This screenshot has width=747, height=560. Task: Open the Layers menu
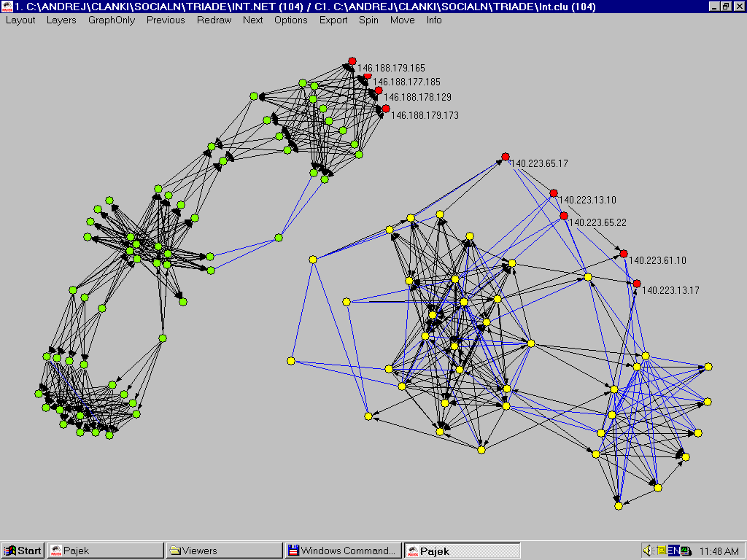61,20
